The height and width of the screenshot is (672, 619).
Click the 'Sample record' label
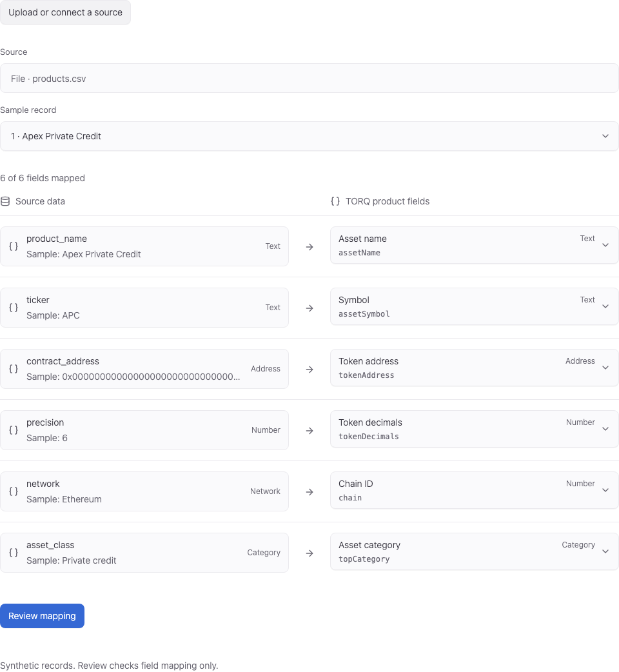point(28,110)
